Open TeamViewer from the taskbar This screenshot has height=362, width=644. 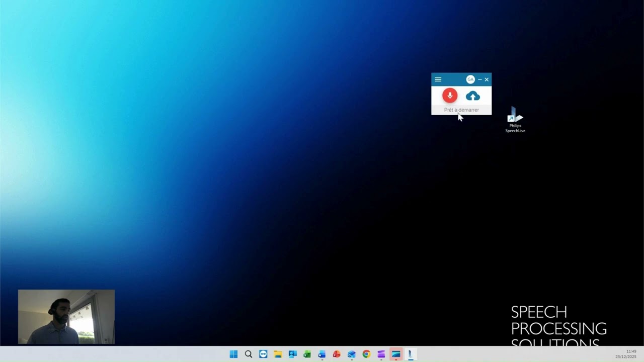[263, 354]
